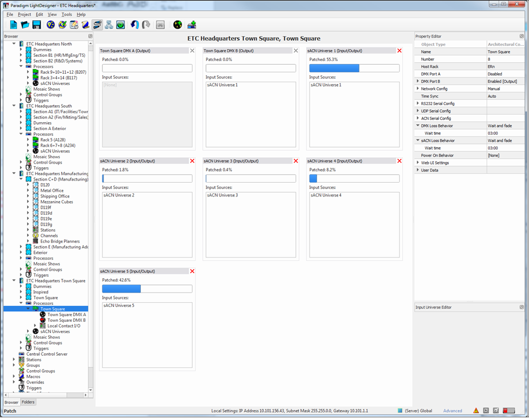Viewport: 529px width, 420px height.
Task: Undo the last action
Action: 134,24
